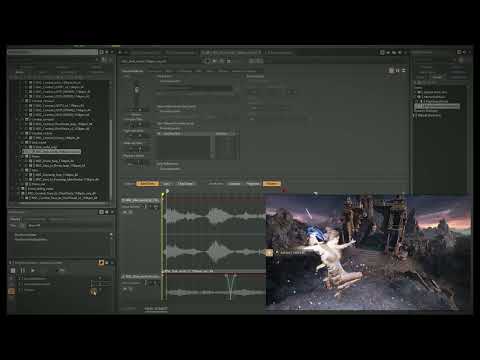Viewport: 480px width, 360px height.
Task: Open the overlaid game video preview
Action: click(368, 252)
